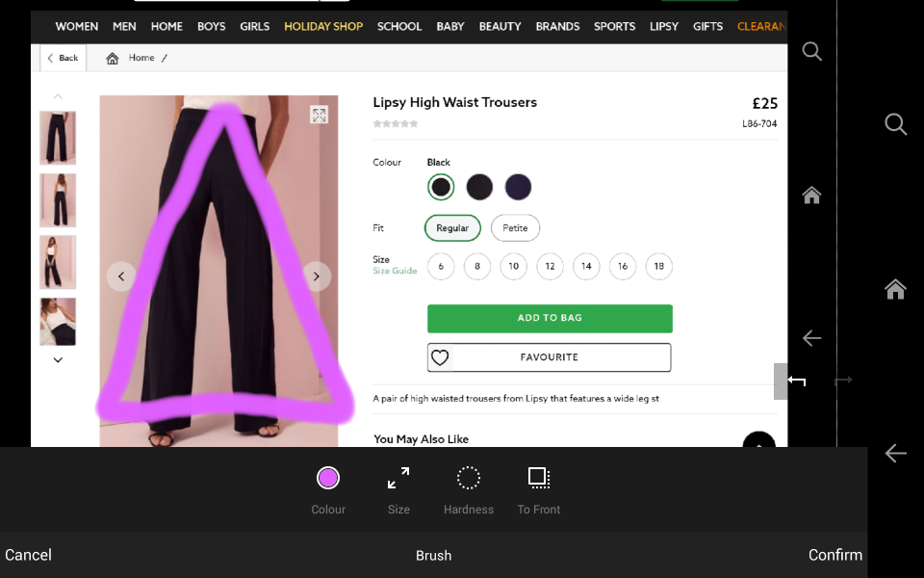Select the second dark colour swatch
Image resolution: width=924 pixels, height=578 pixels.
click(x=479, y=187)
